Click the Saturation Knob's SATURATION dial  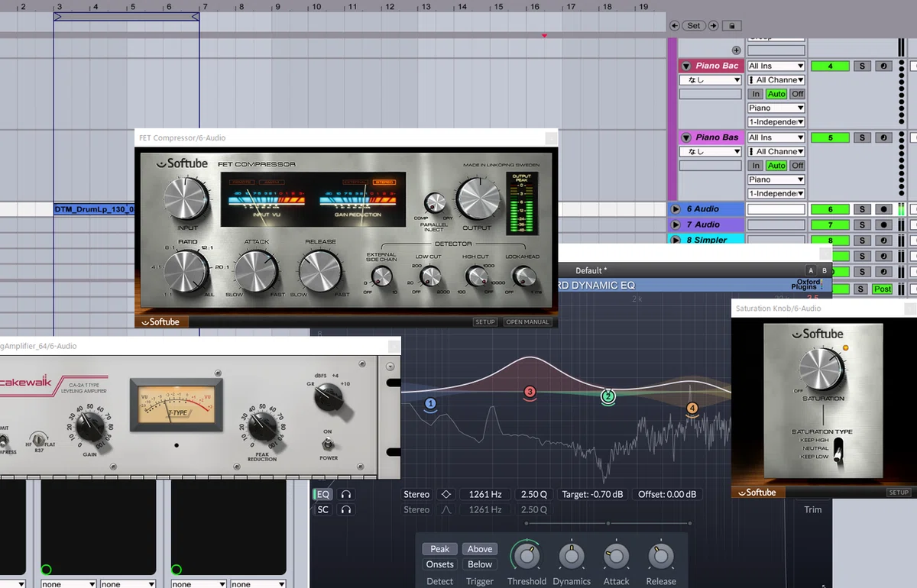(x=822, y=369)
